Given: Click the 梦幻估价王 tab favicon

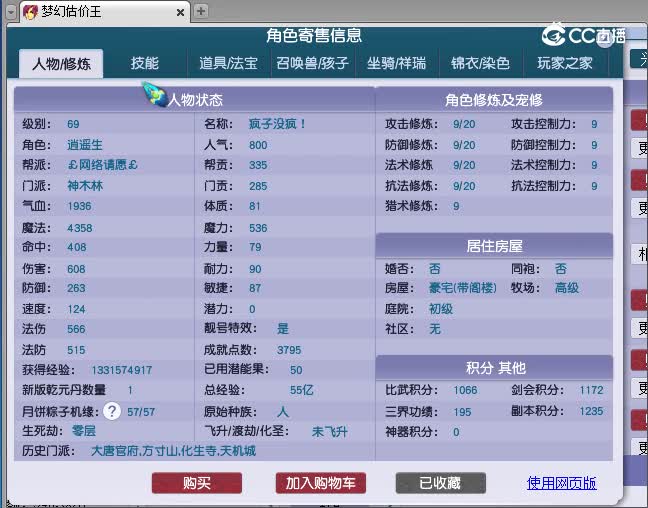Looking at the screenshot, I should [31, 12].
